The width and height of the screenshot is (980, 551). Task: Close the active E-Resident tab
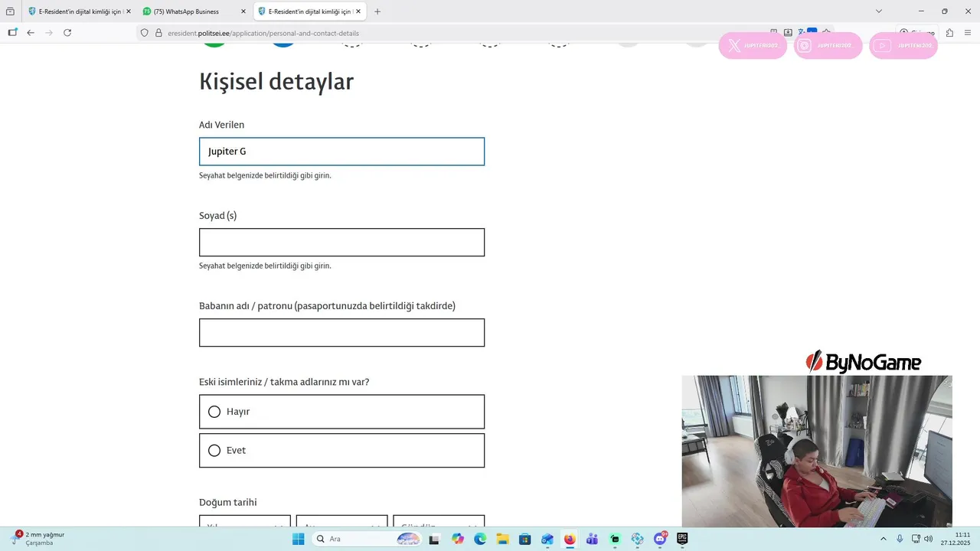[x=358, y=11]
